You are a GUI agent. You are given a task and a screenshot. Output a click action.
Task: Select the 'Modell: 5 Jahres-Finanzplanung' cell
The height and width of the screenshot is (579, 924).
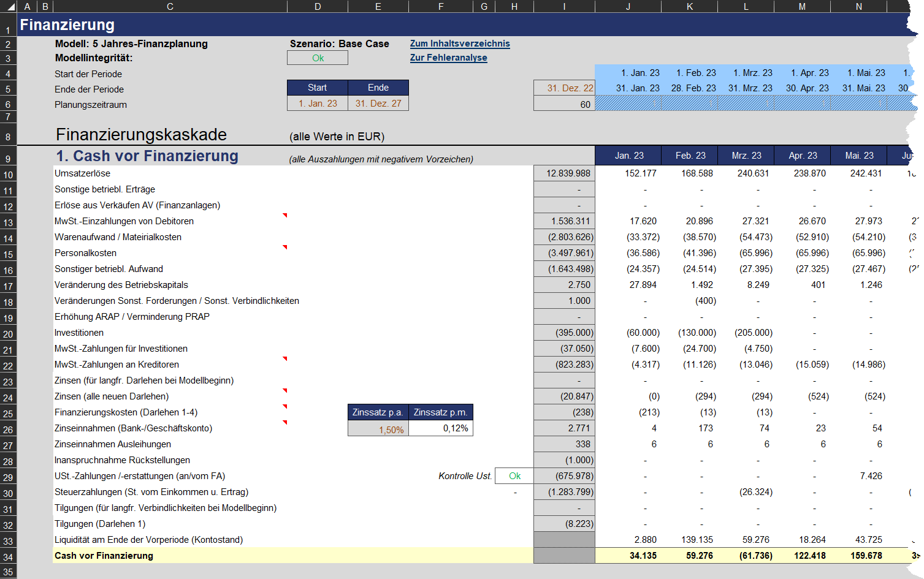(131, 44)
